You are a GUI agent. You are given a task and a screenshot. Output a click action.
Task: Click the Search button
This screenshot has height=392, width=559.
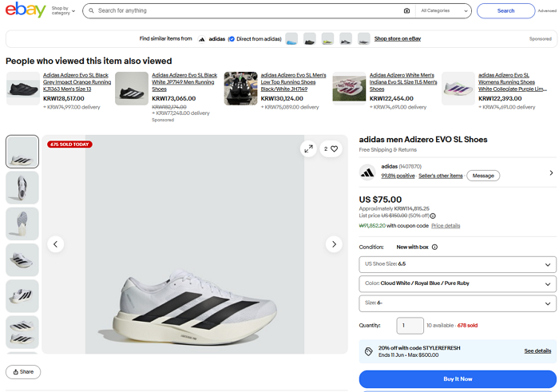(505, 10)
